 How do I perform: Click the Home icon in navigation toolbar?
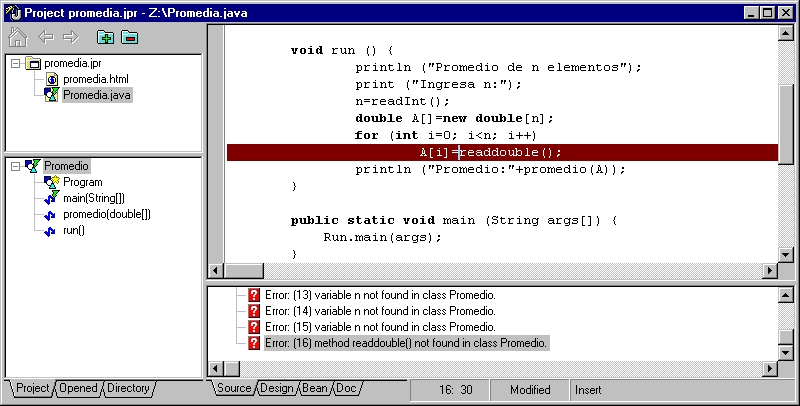coord(17,38)
